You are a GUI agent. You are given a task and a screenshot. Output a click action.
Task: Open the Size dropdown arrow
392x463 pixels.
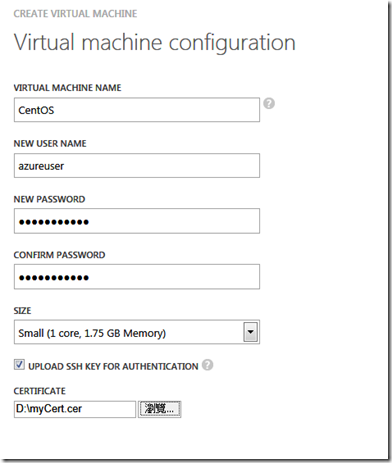[x=250, y=332]
